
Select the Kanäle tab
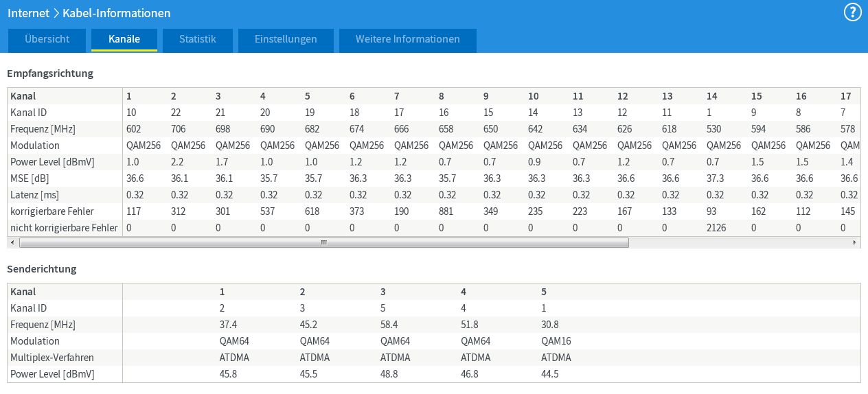pos(124,40)
